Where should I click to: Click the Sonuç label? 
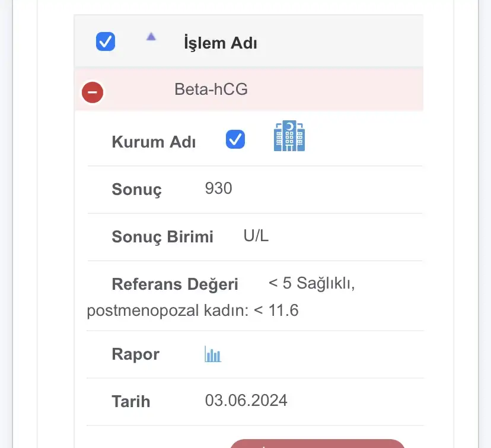tap(137, 189)
